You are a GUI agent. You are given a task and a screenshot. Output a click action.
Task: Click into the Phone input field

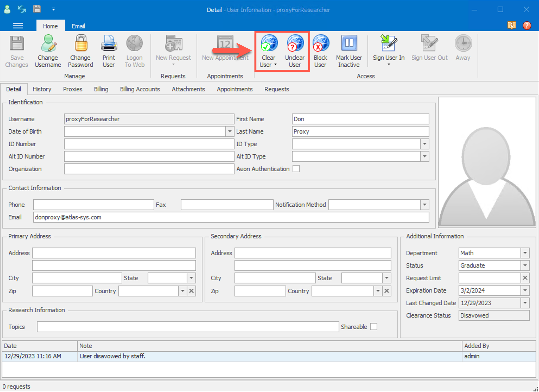pyautogui.click(x=93, y=205)
